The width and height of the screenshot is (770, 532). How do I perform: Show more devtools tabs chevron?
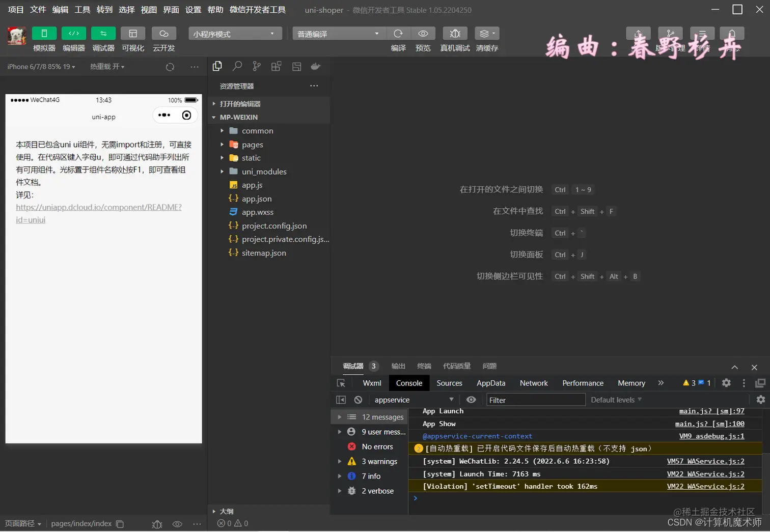click(661, 383)
